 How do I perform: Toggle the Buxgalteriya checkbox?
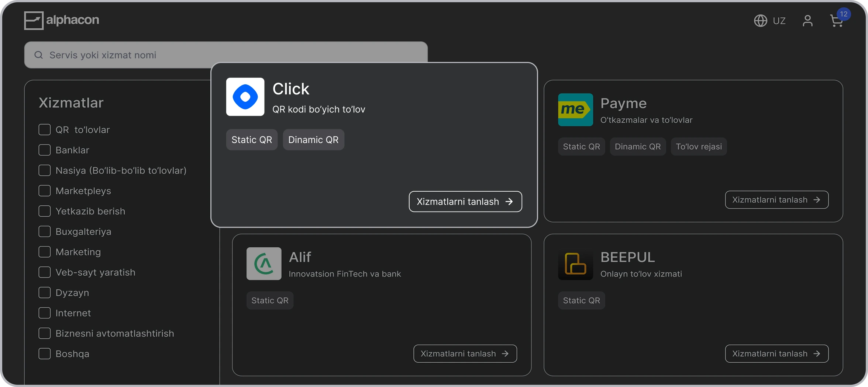click(45, 231)
